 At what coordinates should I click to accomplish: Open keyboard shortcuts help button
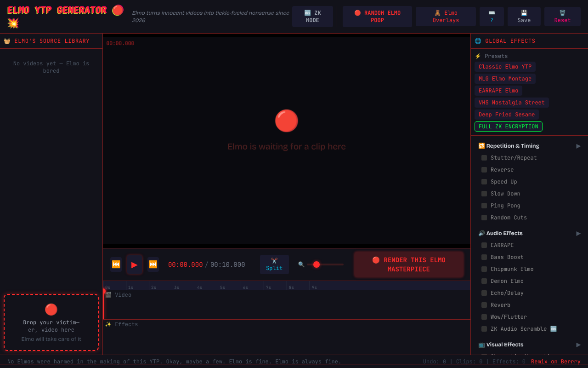492,17
